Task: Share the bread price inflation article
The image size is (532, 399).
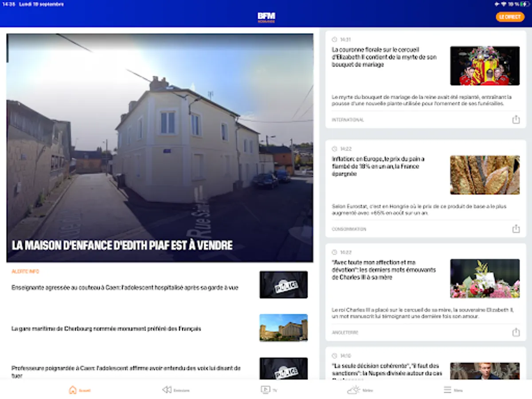Action: point(516,229)
